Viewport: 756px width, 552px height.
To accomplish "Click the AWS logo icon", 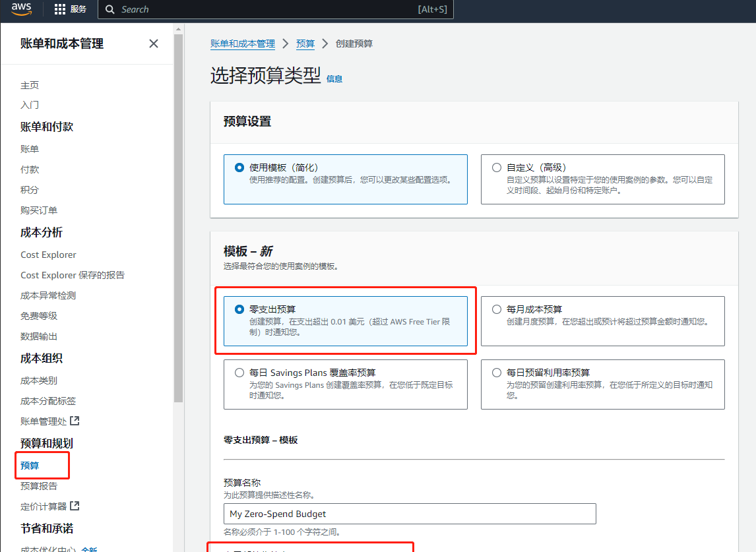I will pos(20,9).
